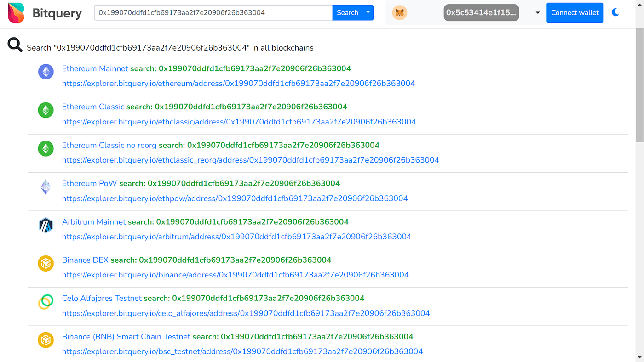Click the BNB Smart Chain Testnet icon
Image resolution: width=644 pixels, height=362 pixels.
[x=46, y=340]
